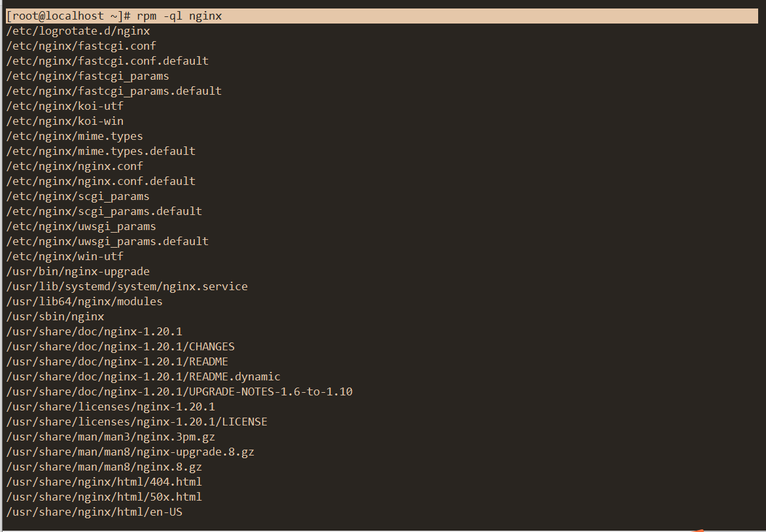Select the README.dynamic doc line

[x=144, y=377]
